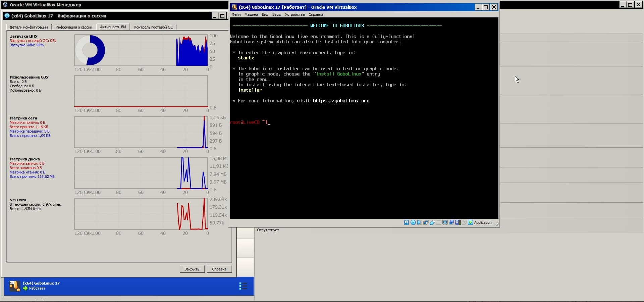644x302 pixels.
Task: Open the Файл menu in VM window
Action: (x=236, y=14)
